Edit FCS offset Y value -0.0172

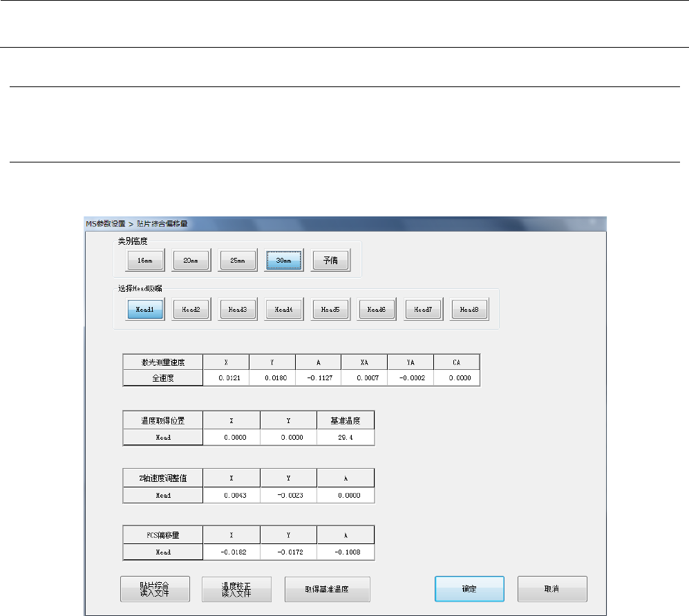click(288, 552)
